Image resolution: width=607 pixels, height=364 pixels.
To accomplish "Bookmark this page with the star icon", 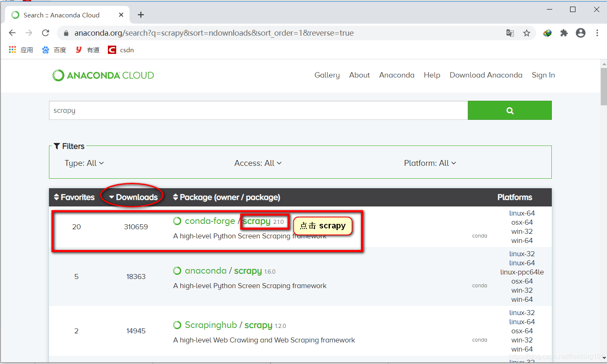I will tap(527, 33).
